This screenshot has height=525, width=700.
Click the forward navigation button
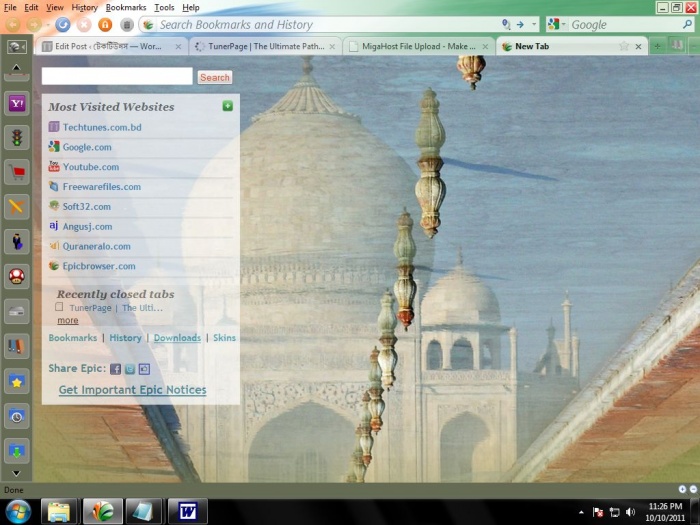point(34,25)
